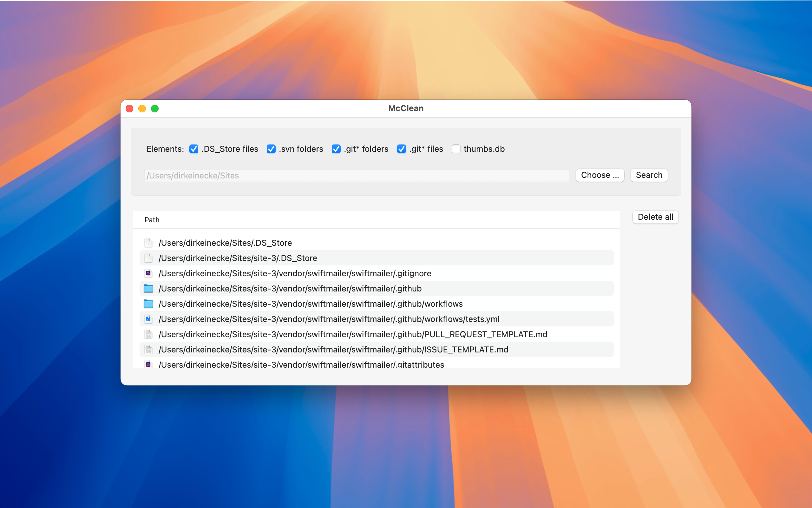Image resolution: width=812 pixels, height=508 pixels.
Task: Click file icon next to /Users/dirkeinecke/Sites/.DS_Store
Action: (x=148, y=243)
